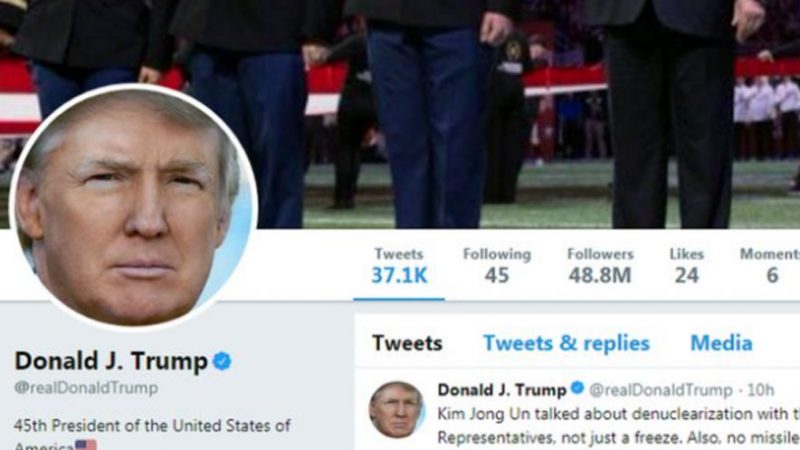The image size is (800, 450).
Task: Click the small avatar next to the tweet
Action: (397, 409)
